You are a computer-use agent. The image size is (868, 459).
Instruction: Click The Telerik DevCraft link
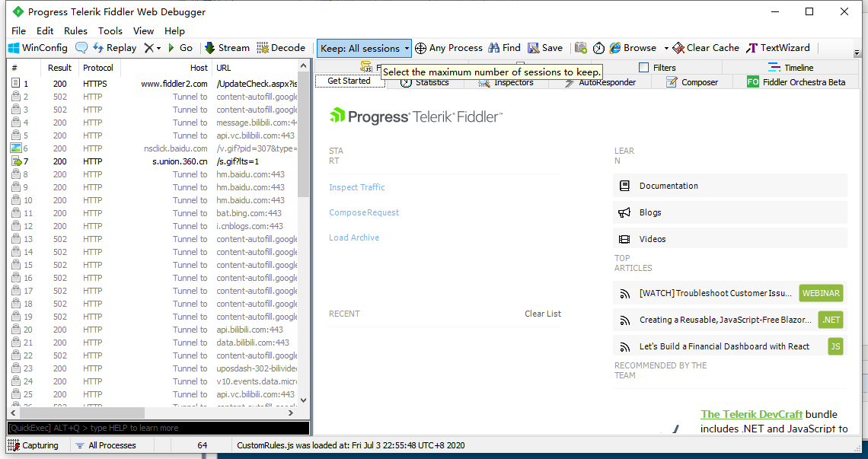point(752,415)
